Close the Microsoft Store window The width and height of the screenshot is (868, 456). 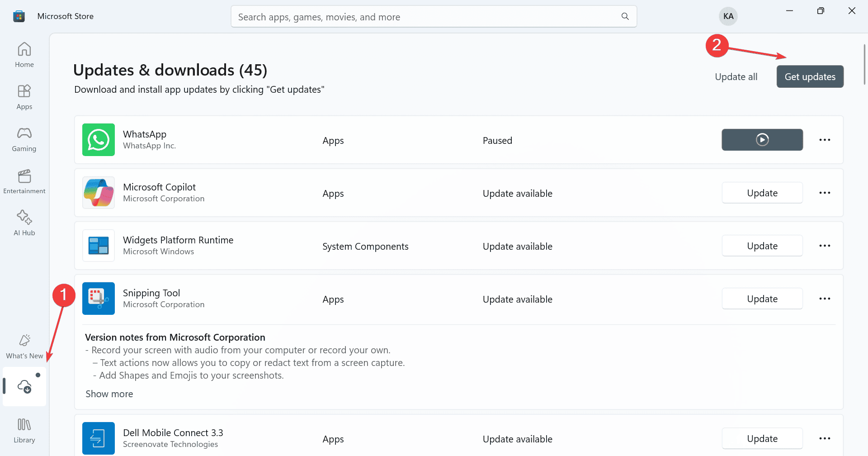point(852,11)
